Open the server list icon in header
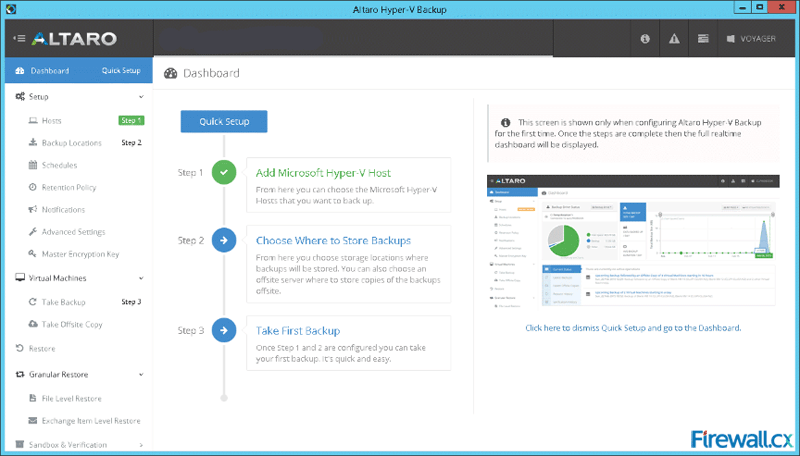The width and height of the screenshot is (800, 456). (x=703, y=39)
